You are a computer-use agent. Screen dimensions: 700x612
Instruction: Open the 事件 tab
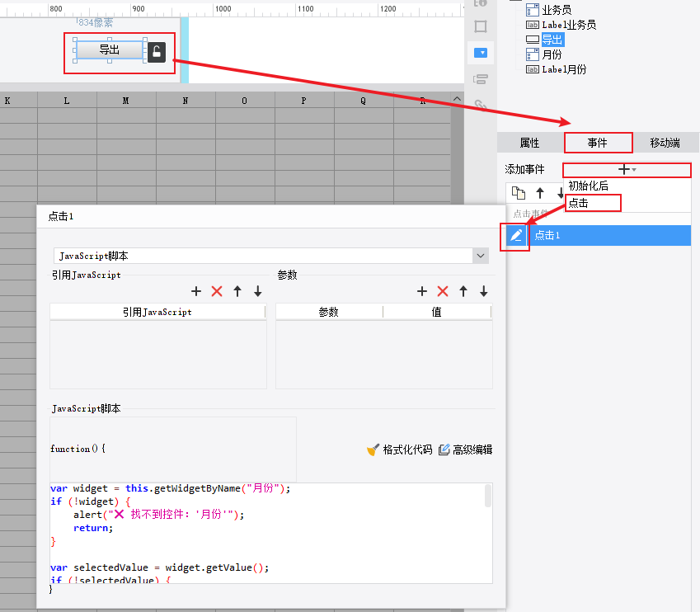pos(598,143)
